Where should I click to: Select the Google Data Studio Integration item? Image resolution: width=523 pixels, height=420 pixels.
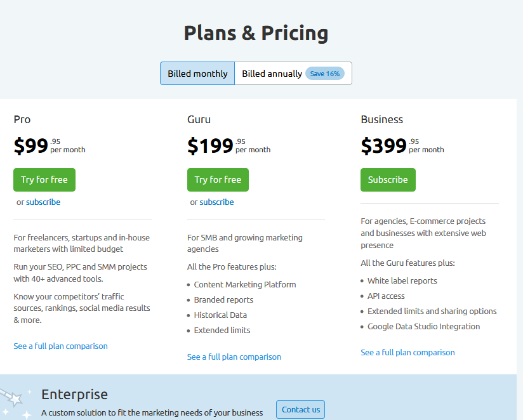pyautogui.click(x=423, y=327)
